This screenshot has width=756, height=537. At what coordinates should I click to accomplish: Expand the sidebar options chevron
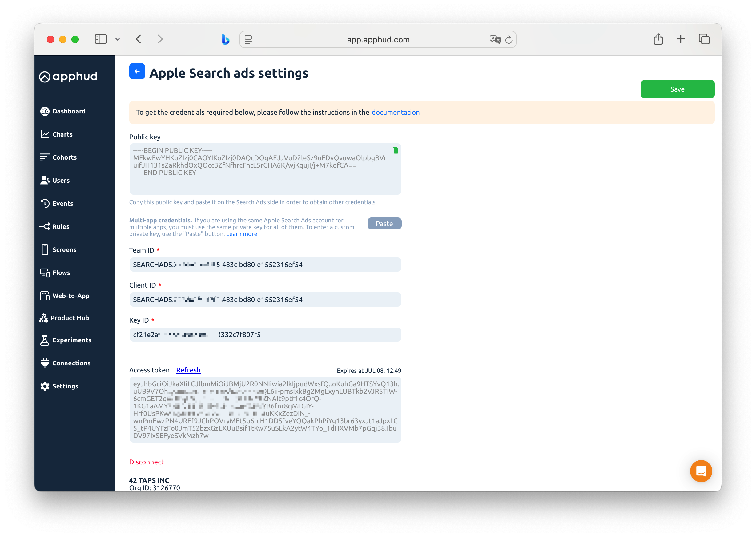(x=118, y=39)
